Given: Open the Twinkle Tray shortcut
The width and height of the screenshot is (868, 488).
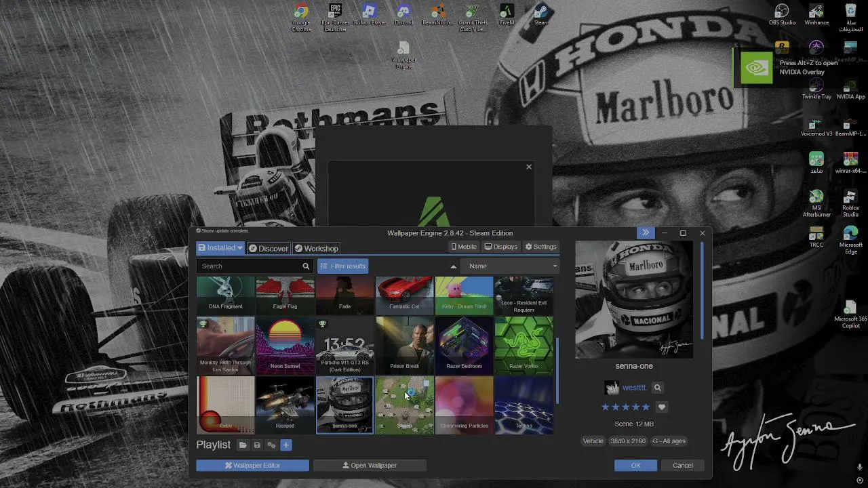Looking at the screenshot, I should click(x=816, y=89).
